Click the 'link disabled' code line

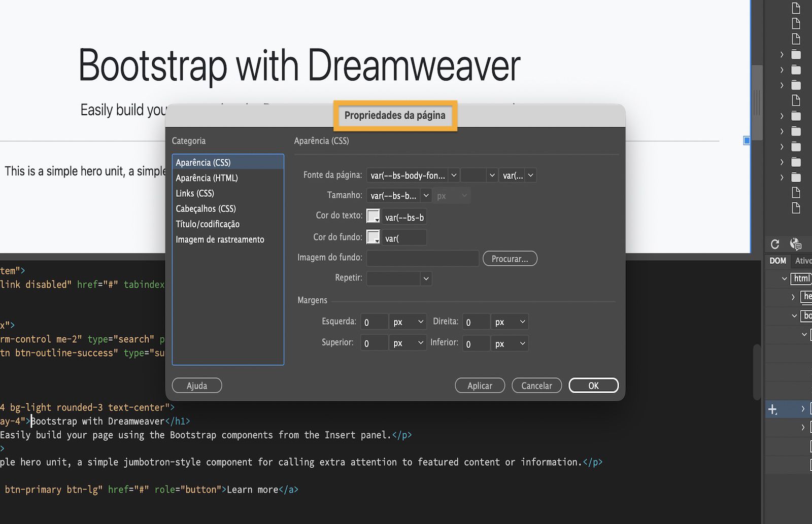pyautogui.click(x=82, y=284)
